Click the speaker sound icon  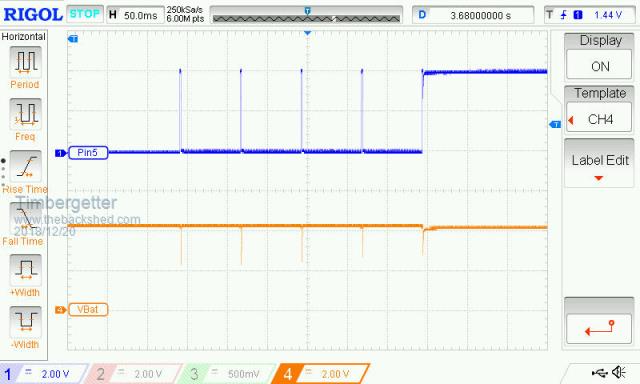pyautogui.click(x=619, y=372)
